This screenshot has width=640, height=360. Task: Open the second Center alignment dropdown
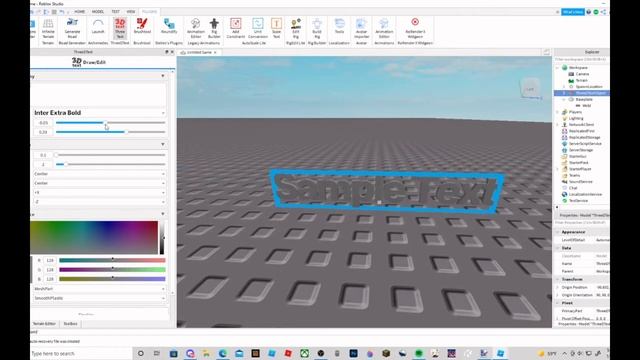pos(99,183)
